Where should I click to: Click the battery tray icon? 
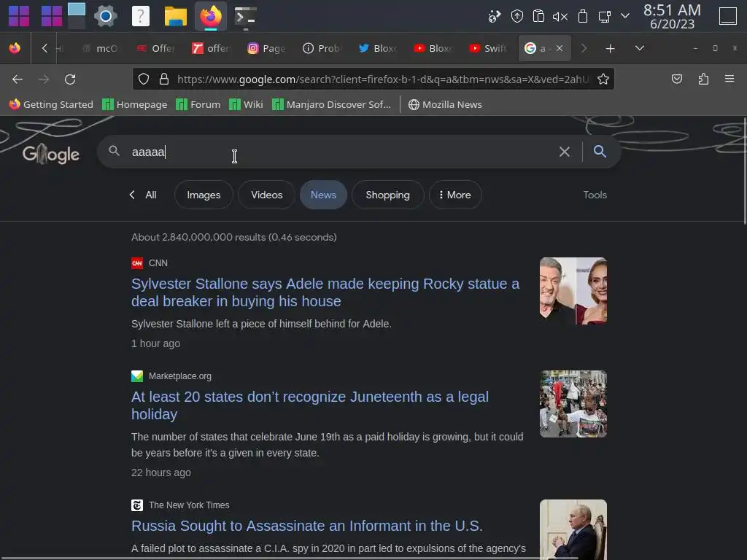582,17
